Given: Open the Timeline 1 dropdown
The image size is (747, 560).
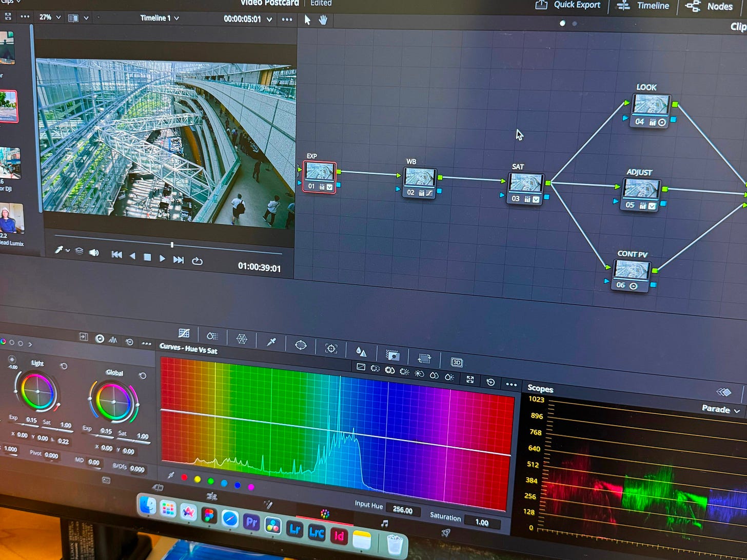Looking at the screenshot, I should [160, 18].
